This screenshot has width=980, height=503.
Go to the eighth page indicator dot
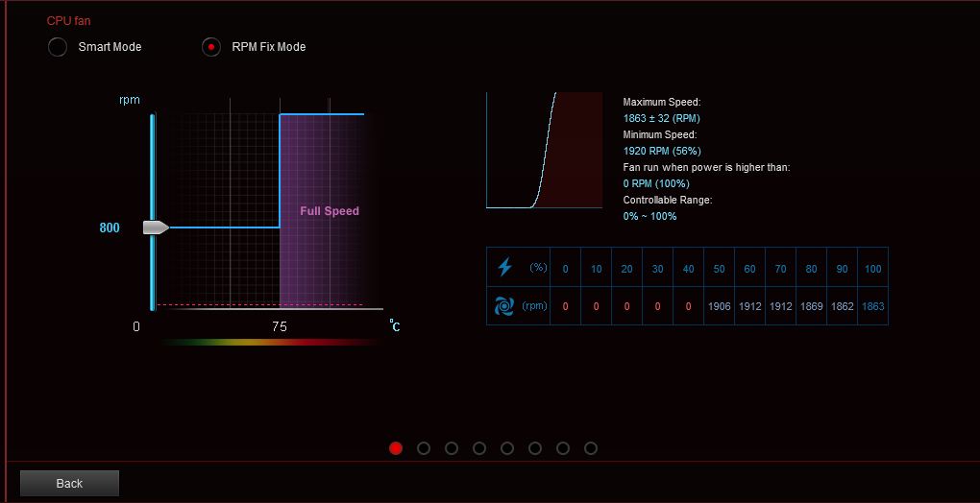(591, 448)
